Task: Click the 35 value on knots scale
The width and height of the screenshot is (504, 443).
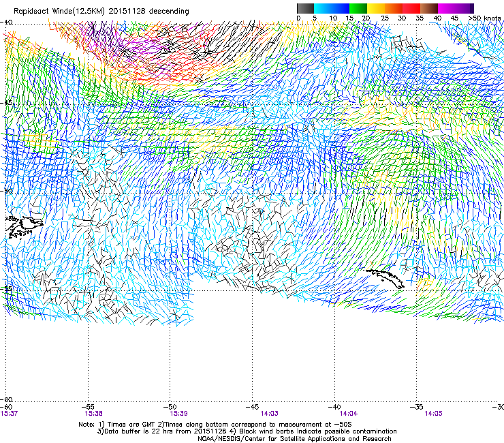Action: click(x=420, y=18)
